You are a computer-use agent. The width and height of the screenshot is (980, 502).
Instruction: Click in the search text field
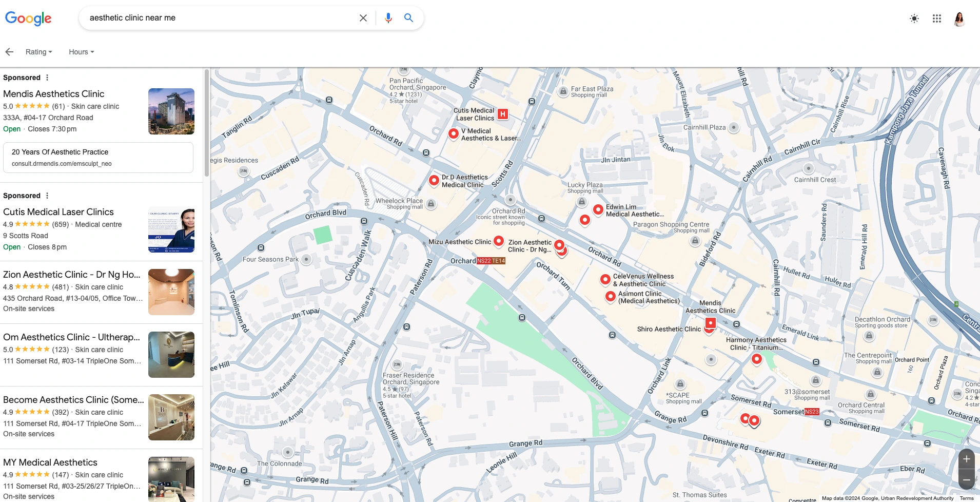(x=221, y=18)
